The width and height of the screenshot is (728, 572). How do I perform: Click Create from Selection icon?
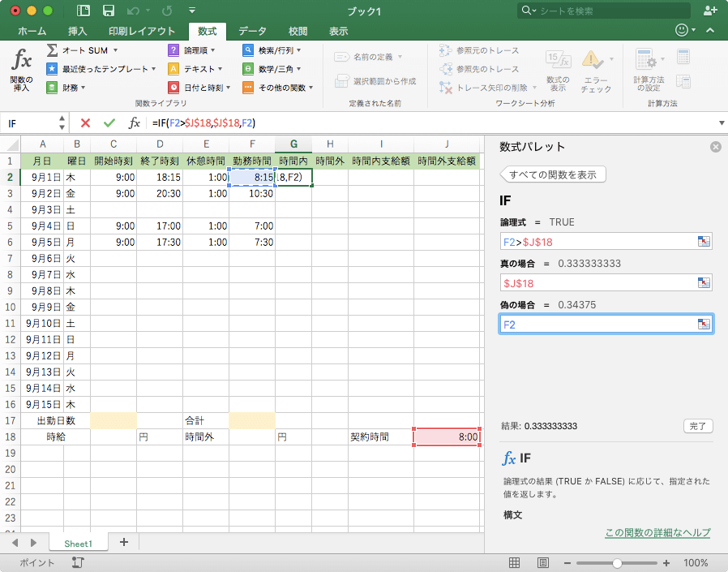pyautogui.click(x=342, y=81)
